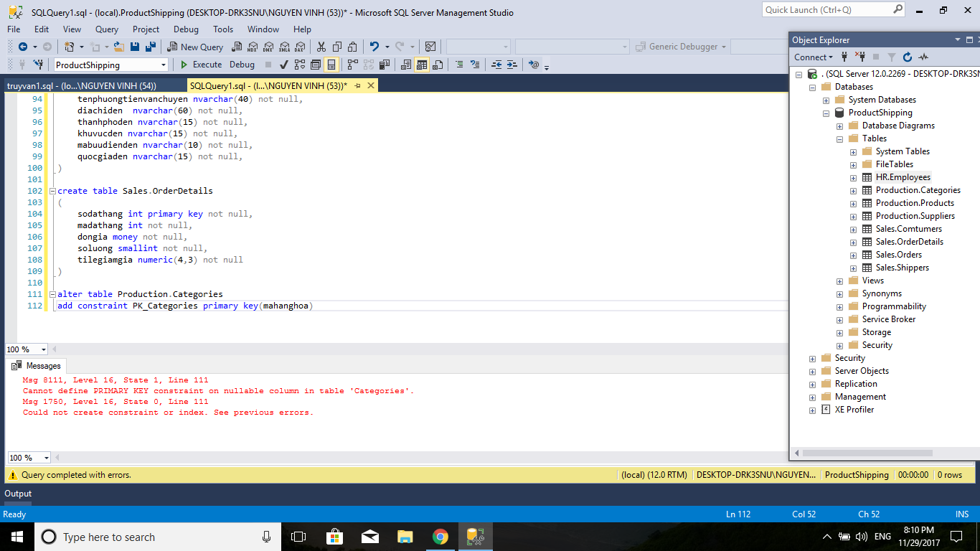Click the Execute query button

(x=201, y=65)
